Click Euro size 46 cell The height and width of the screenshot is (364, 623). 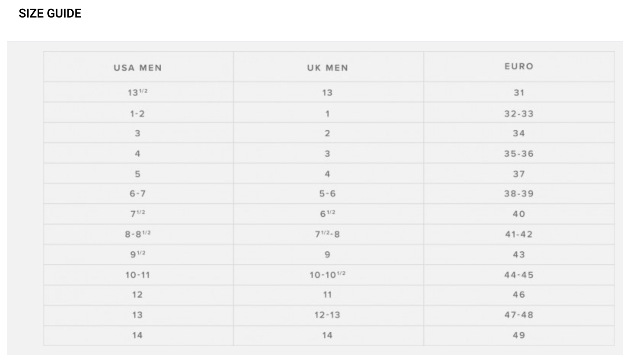pyautogui.click(x=519, y=295)
